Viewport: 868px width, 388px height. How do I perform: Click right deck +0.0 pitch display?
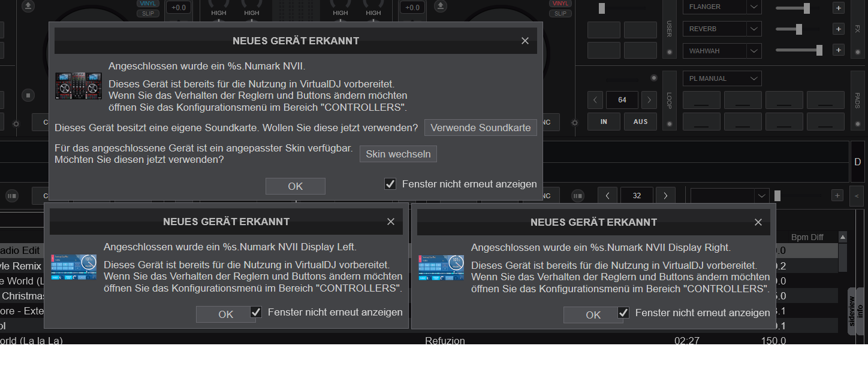pos(412,7)
